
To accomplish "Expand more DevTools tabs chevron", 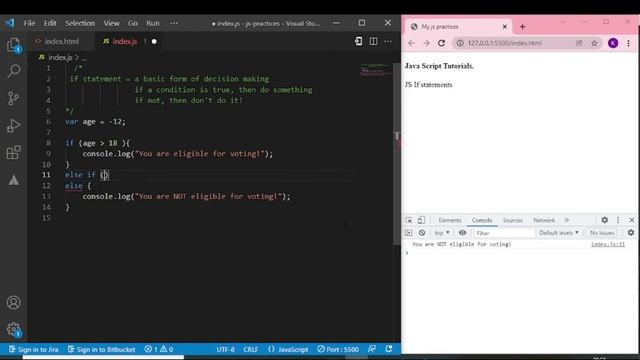I will coord(567,220).
